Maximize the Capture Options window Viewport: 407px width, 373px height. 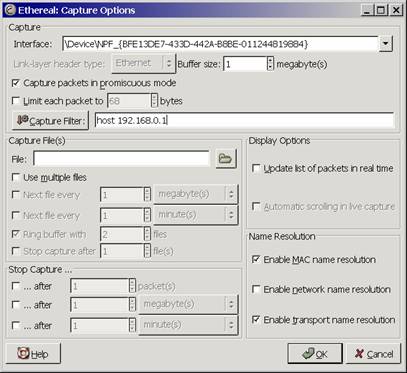click(x=381, y=10)
